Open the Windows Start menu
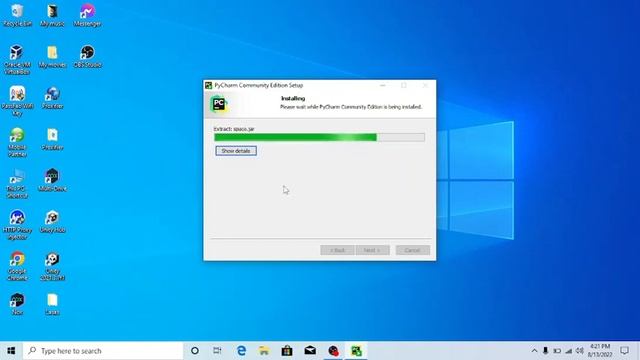This screenshot has height=360, width=640. [11, 351]
